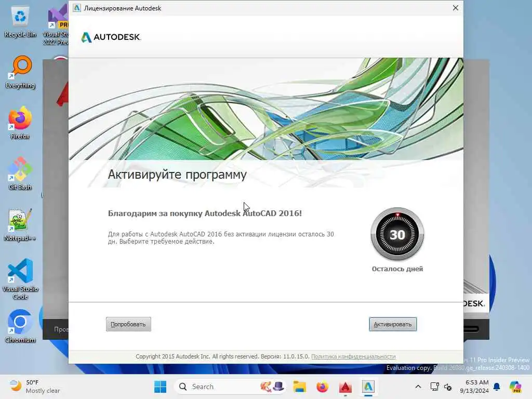Select the Everything search desktop icon
The image size is (532, 399).
[x=20, y=72]
